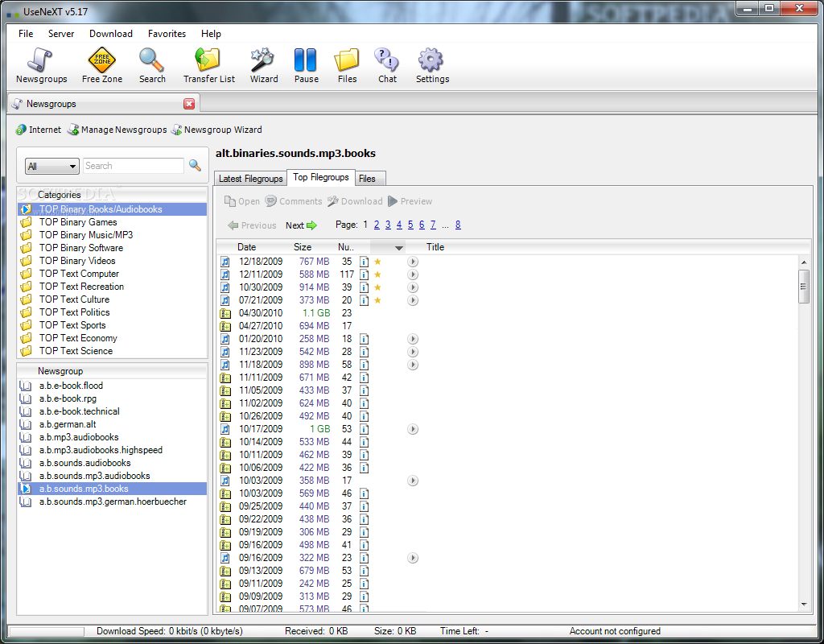Open the All category dropdown
Viewport: 824px width, 644px height.
[x=52, y=166]
